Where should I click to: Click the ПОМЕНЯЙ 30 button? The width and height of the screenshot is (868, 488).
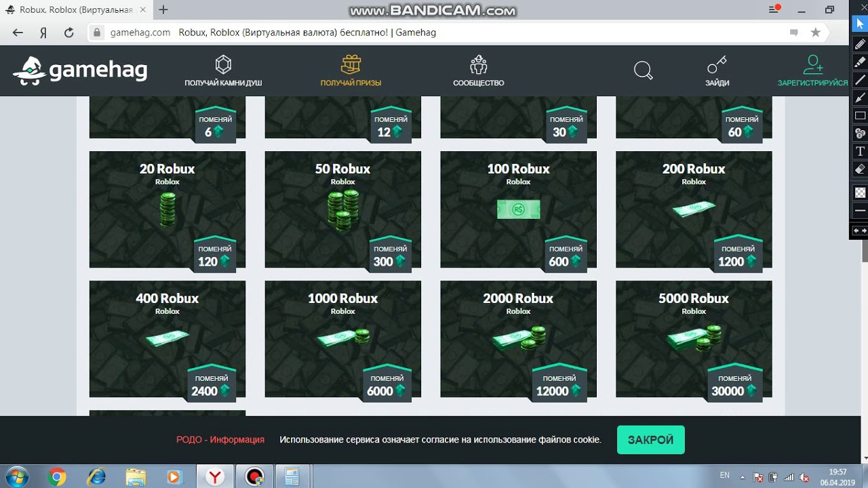[566, 125]
